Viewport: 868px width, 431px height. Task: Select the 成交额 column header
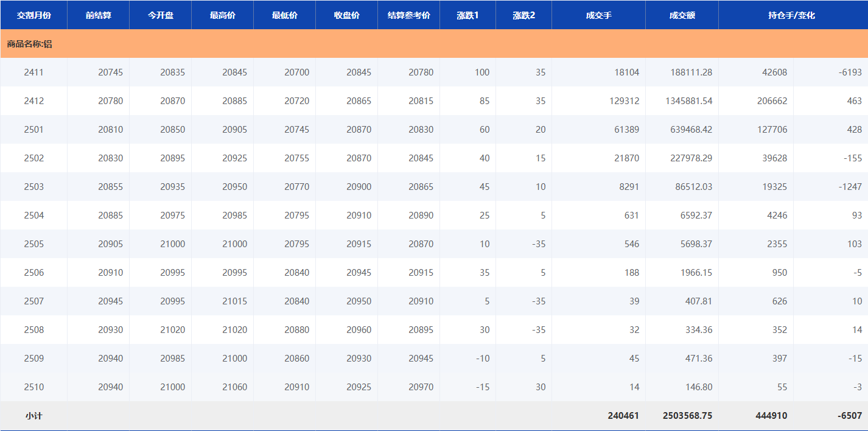[682, 15]
